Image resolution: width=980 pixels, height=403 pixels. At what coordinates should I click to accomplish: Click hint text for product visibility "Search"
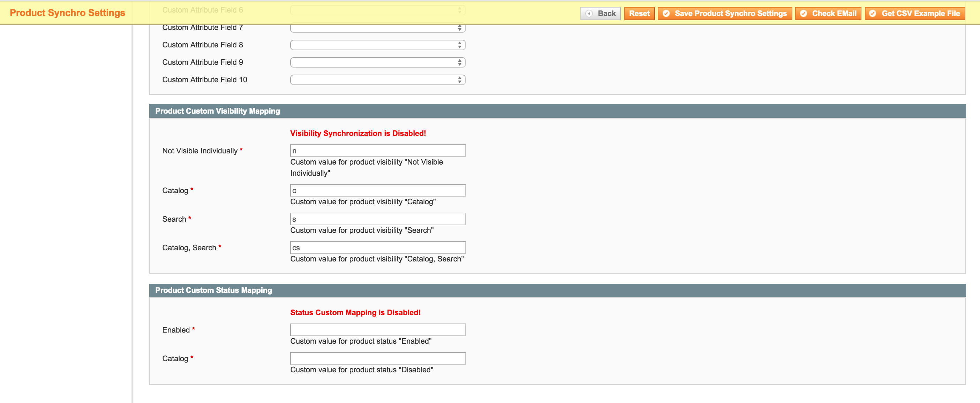362,230
